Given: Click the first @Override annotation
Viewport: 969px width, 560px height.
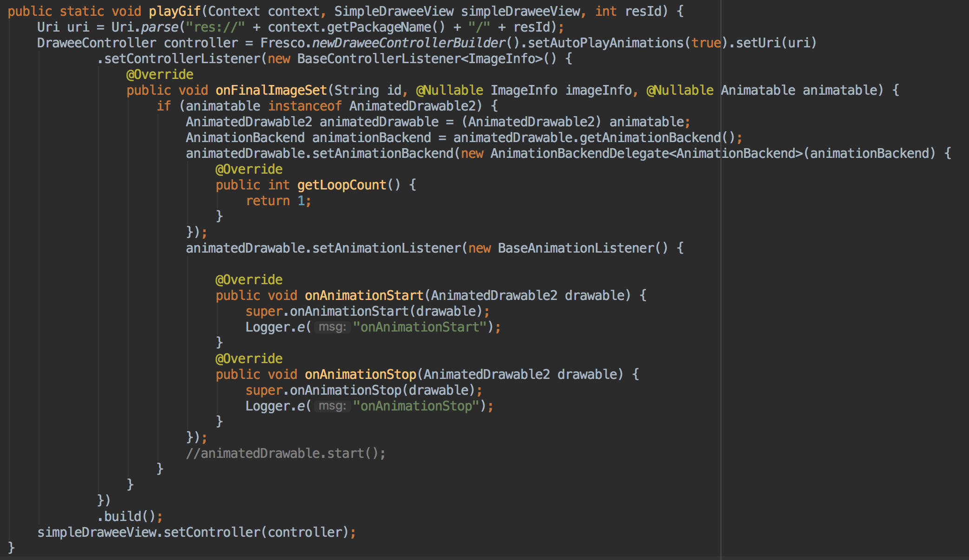Looking at the screenshot, I should point(160,74).
